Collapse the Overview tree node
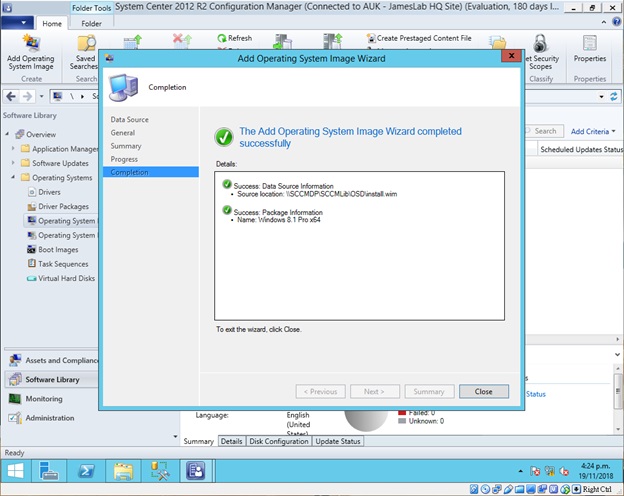The width and height of the screenshot is (624, 496). 7,134
